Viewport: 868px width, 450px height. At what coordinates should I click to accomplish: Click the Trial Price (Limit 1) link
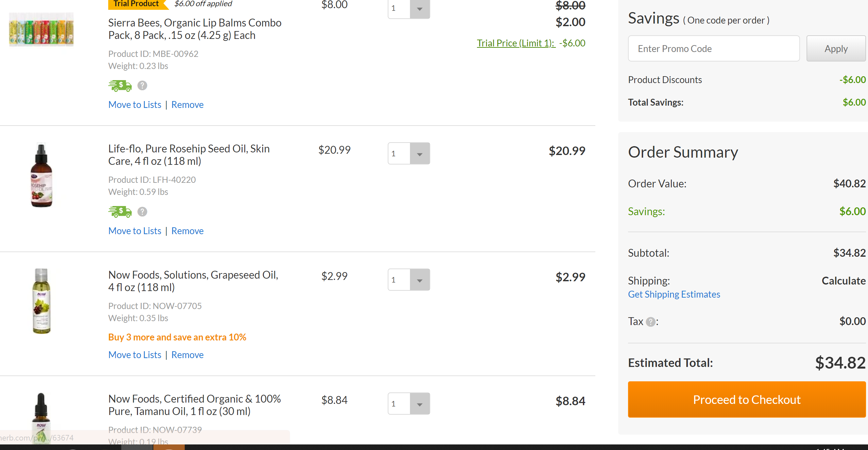[x=516, y=43]
